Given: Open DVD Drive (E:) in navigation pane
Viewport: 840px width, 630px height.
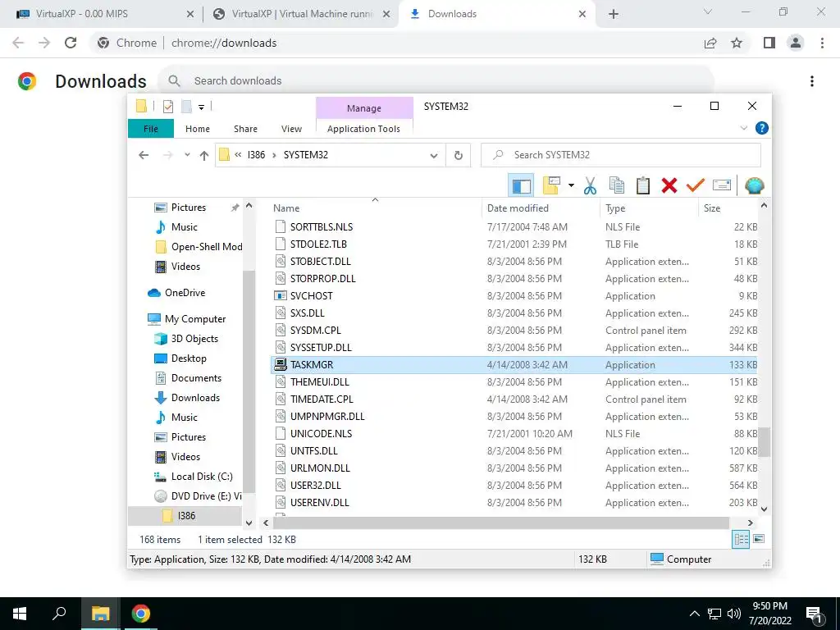Looking at the screenshot, I should point(205,496).
